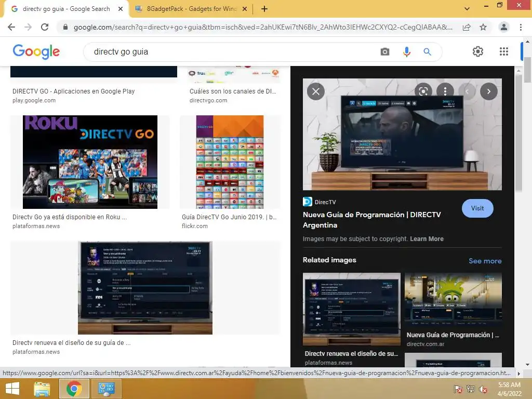Select the directv go guia Google Search tab
532x399 pixels.
[66, 9]
